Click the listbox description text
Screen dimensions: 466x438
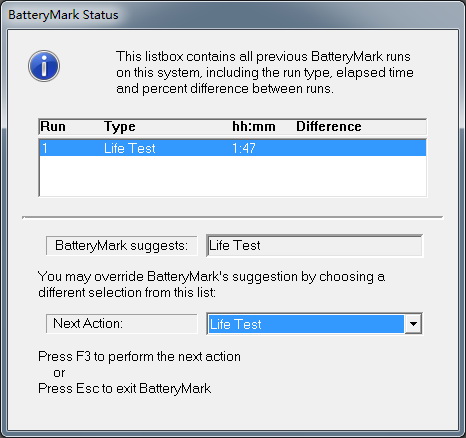(x=265, y=72)
